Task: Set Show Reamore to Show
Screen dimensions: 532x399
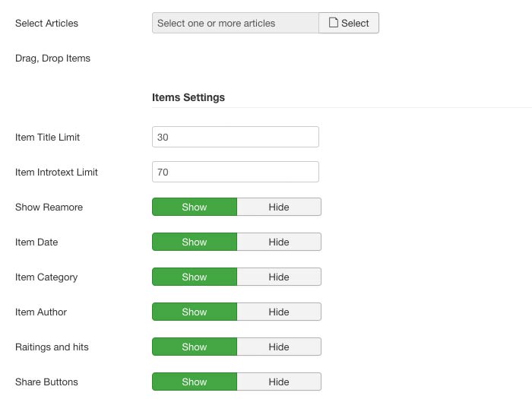Action: (x=195, y=207)
